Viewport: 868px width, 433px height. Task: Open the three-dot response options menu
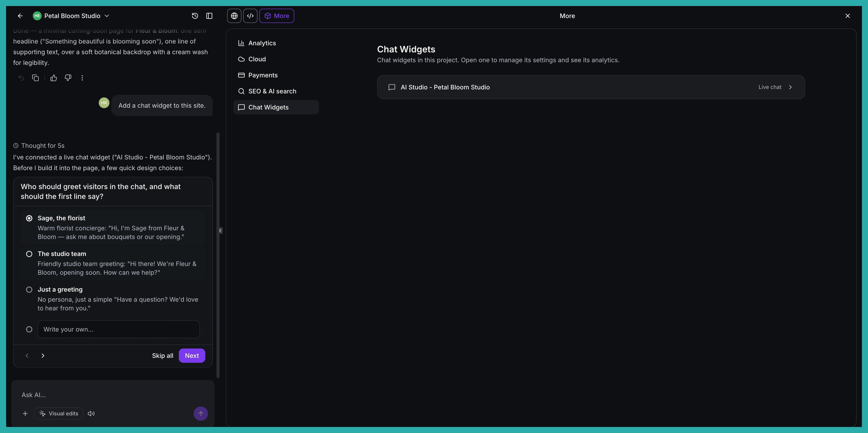[82, 78]
